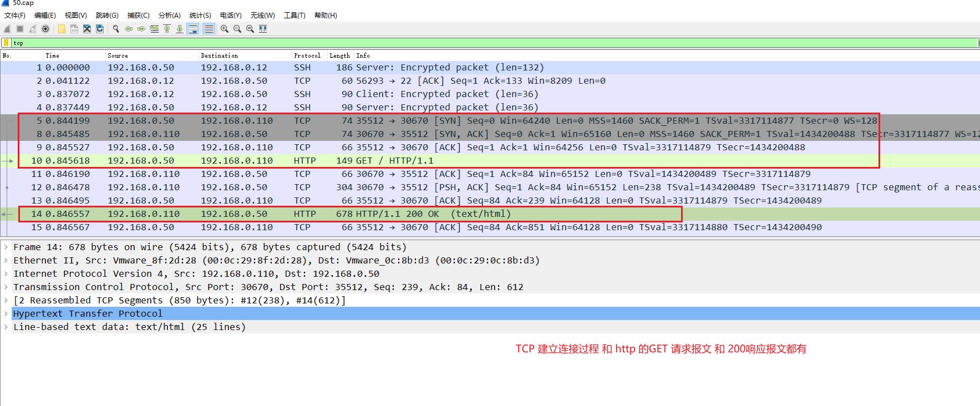Image resolution: width=980 pixels, height=406 pixels.
Task: Sort packets by Destination column header
Action: click(x=245, y=55)
